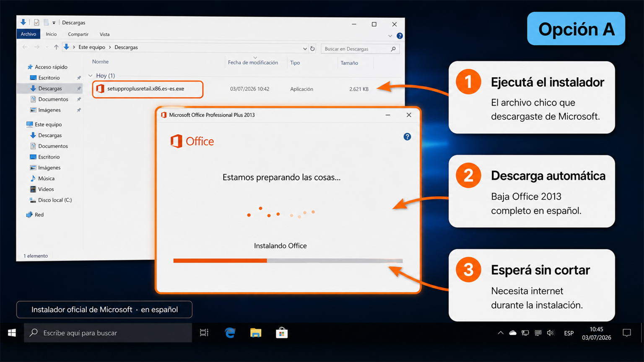Click the OneDrive cloud tray icon
The width and height of the screenshot is (644, 362).
pyautogui.click(x=513, y=333)
